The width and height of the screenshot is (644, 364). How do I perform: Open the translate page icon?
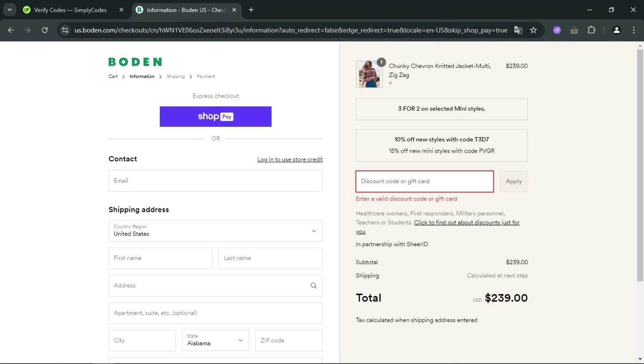click(x=518, y=30)
